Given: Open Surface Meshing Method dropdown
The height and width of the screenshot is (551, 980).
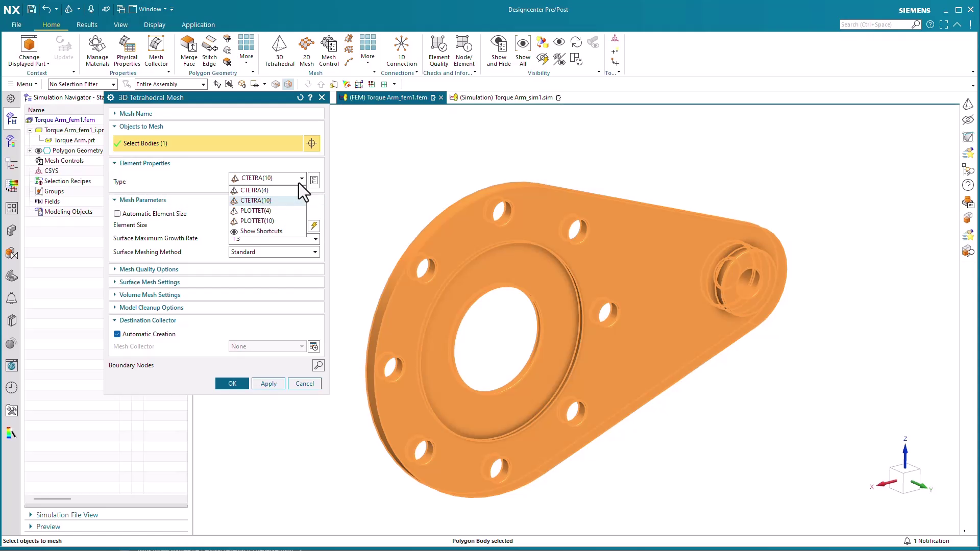Looking at the screenshot, I should tap(315, 252).
